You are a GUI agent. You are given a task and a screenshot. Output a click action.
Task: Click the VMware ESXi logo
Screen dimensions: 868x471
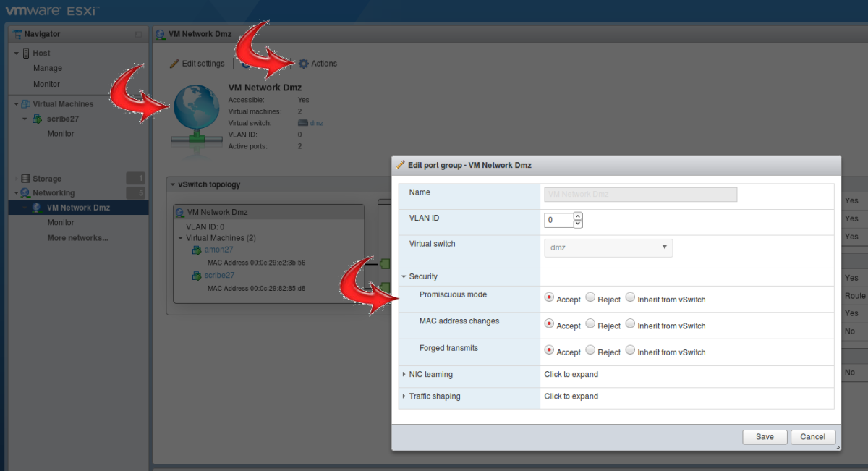coord(52,11)
